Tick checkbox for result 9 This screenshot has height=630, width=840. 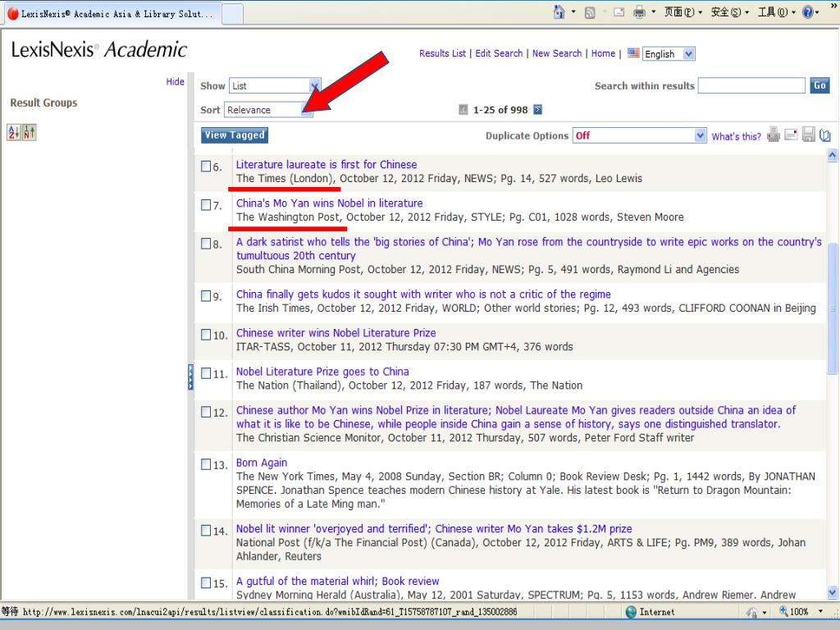(x=206, y=295)
